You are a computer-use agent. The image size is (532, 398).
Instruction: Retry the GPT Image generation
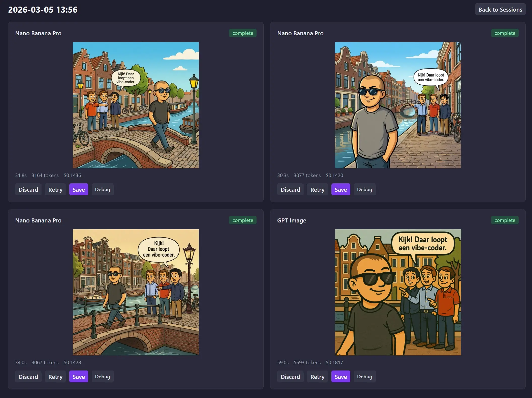coord(317,377)
